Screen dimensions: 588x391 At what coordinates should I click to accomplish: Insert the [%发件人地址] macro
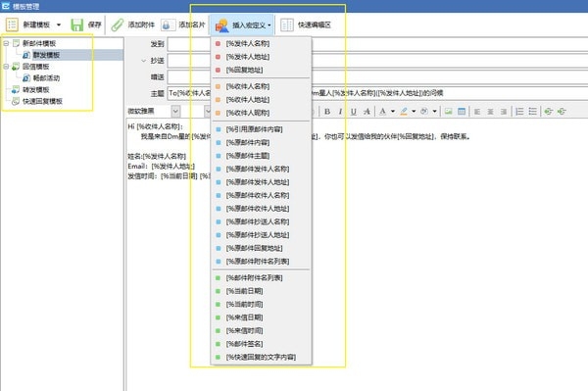click(262, 57)
